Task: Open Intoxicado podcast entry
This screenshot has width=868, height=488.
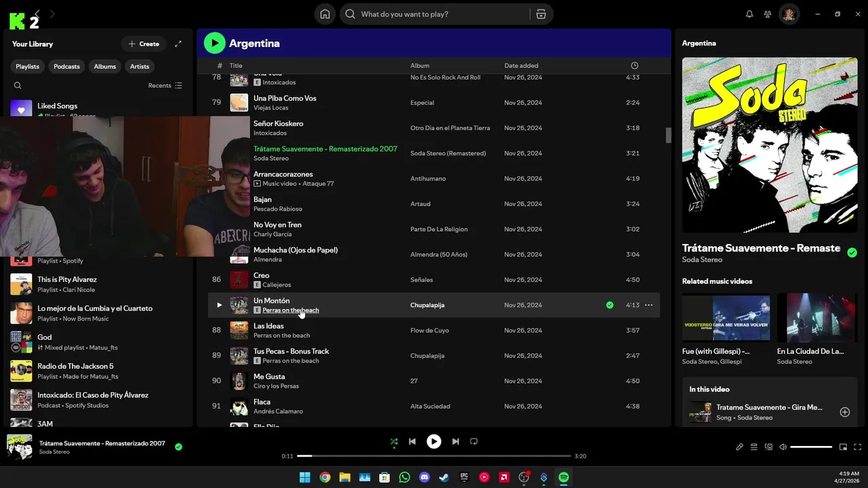Action: [x=98, y=400]
